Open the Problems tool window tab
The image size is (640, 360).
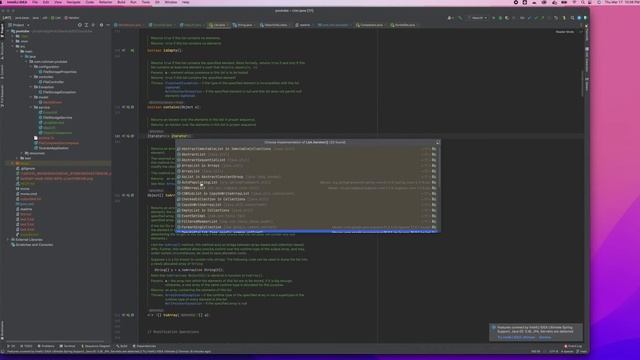tap(47, 346)
